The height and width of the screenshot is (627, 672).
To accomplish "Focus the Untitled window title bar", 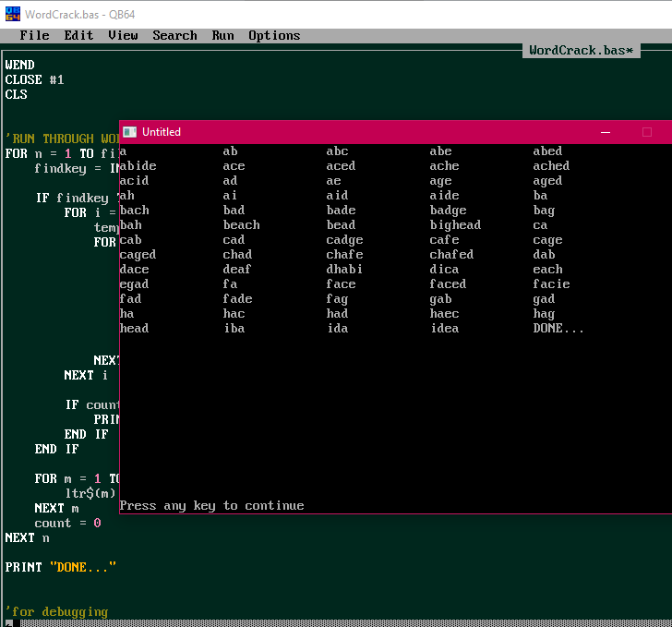I will point(369,132).
